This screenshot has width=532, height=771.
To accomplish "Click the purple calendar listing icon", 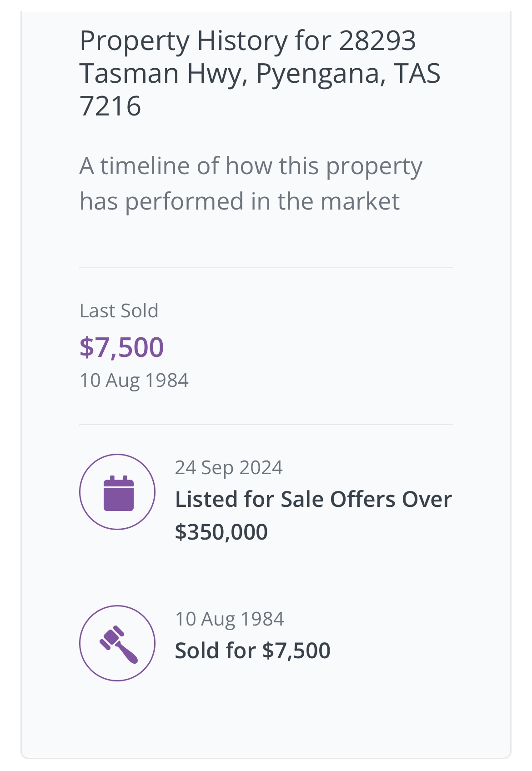I will coord(118,493).
